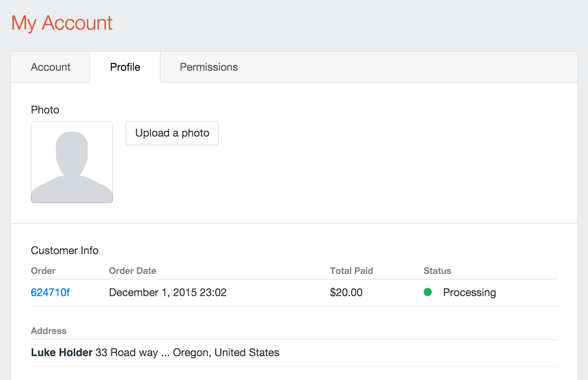Select the $20.00 total paid amount
The height and width of the screenshot is (380, 588).
coord(346,292)
